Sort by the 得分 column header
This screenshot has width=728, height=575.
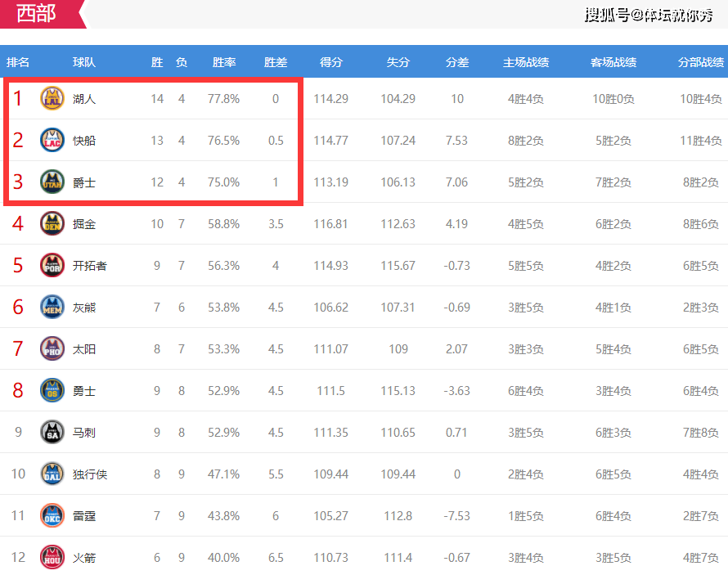tap(331, 62)
